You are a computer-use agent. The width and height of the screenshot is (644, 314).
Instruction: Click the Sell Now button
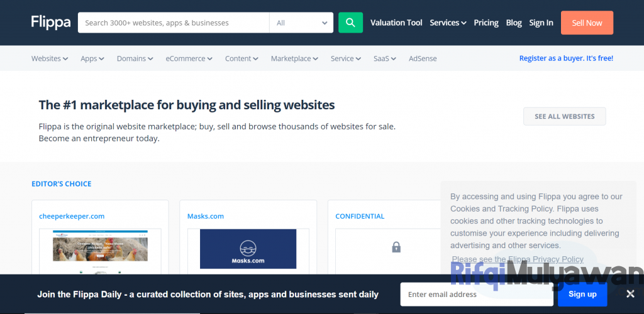(x=587, y=23)
